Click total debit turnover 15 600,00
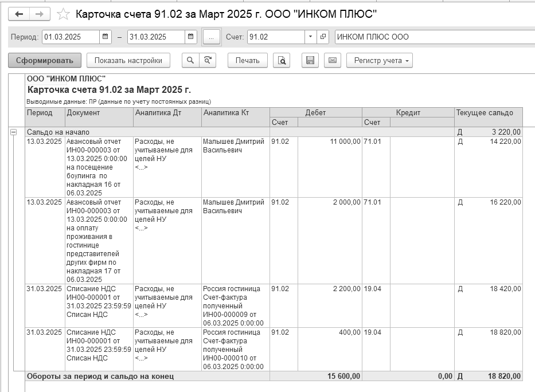Viewport: 535px width, 392px height. pos(343,376)
